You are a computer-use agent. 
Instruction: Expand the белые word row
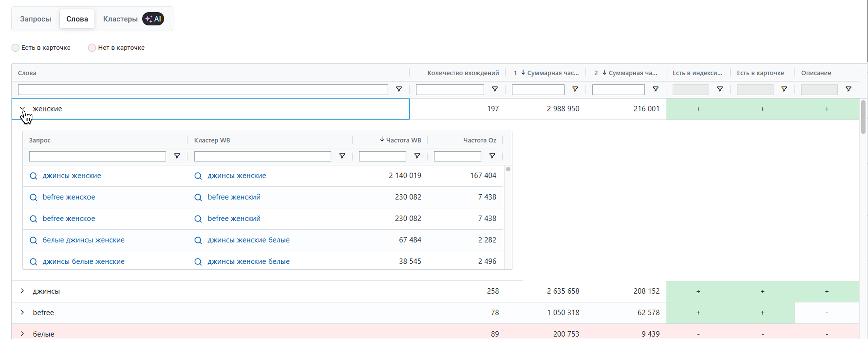click(22, 334)
